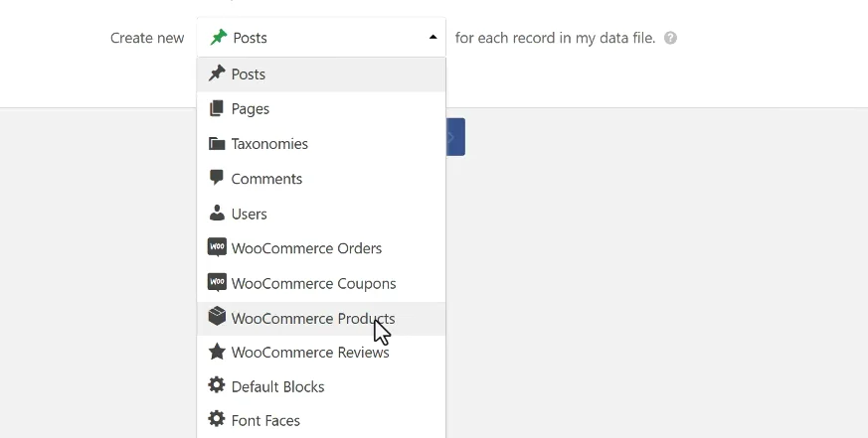Select WooCommerce Orders option
The image size is (868, 438).
click(321, 248)
